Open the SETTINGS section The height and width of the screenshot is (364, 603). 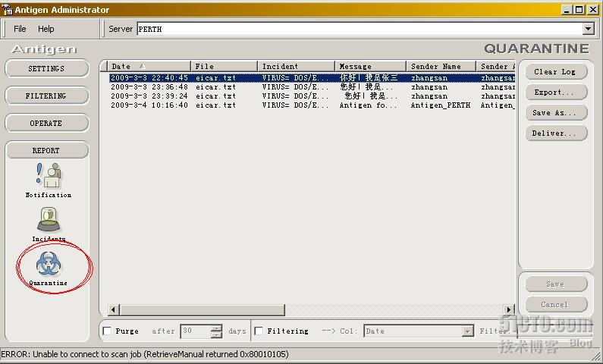click(46, 68)
